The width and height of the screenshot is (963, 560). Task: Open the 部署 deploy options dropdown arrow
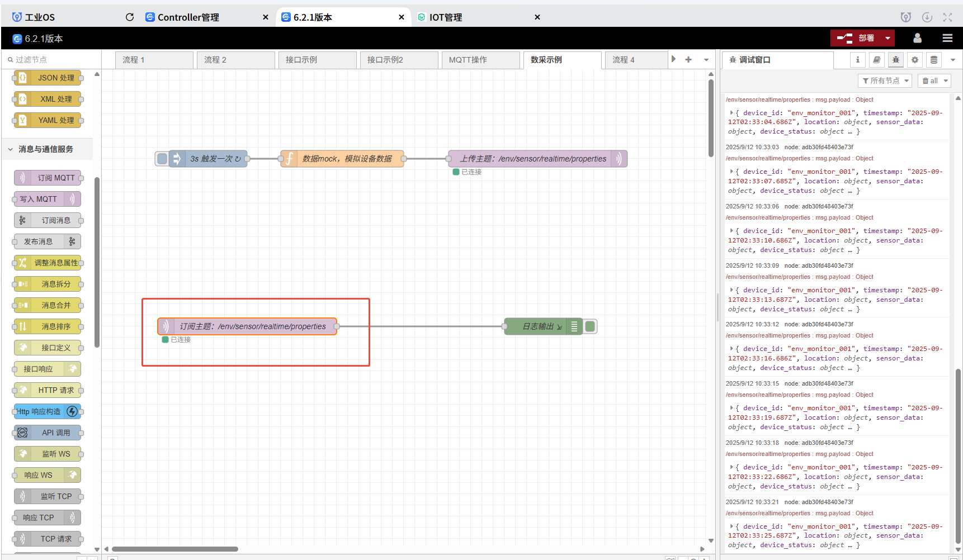888,38
